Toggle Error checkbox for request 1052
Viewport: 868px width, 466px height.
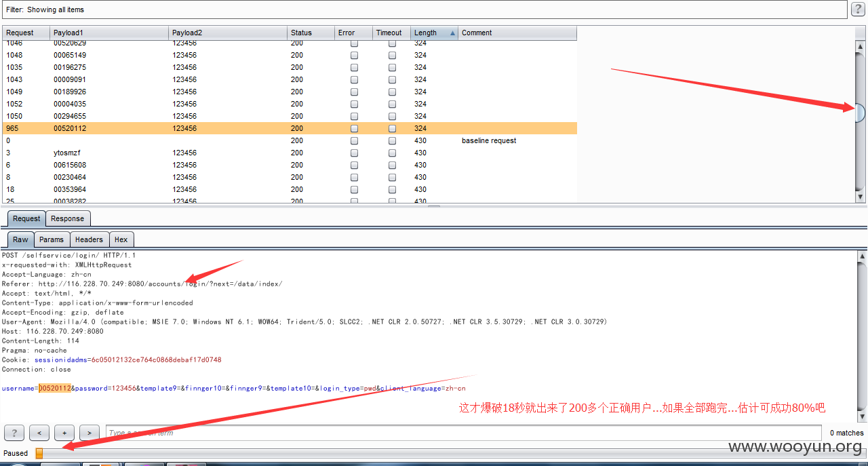click(354, 104)
